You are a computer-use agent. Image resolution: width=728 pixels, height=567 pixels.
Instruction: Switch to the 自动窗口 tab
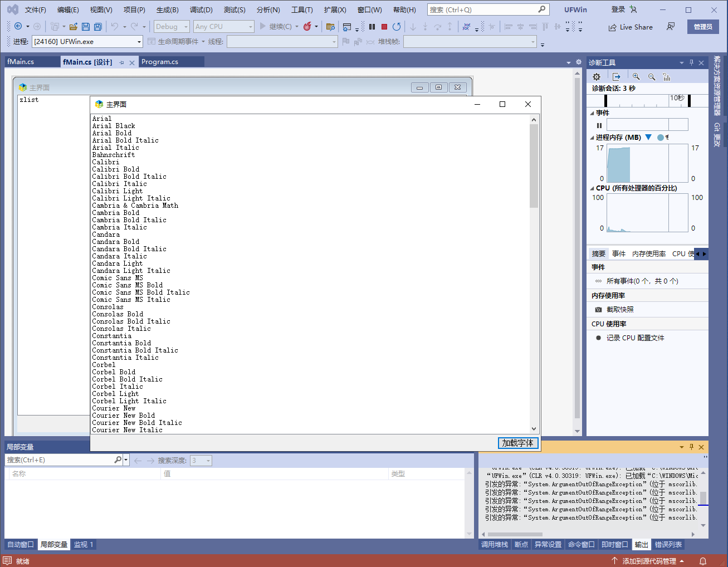click(21, 545)
